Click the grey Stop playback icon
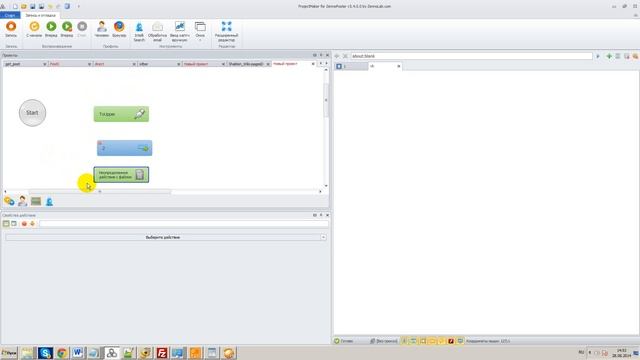Screen dimensions: 640x360 coord(82,27)
